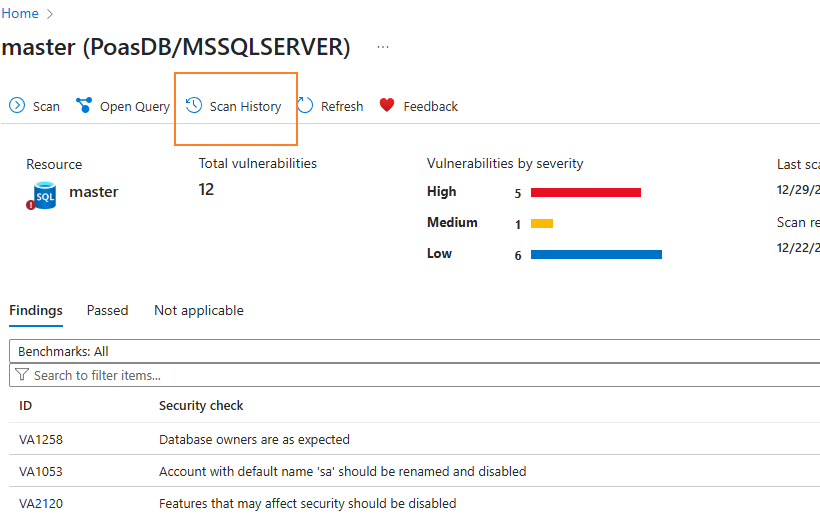This screenshot has width=820, height=518.
Task: Click the filter funnel icon in search box
Action: point(22,375)
